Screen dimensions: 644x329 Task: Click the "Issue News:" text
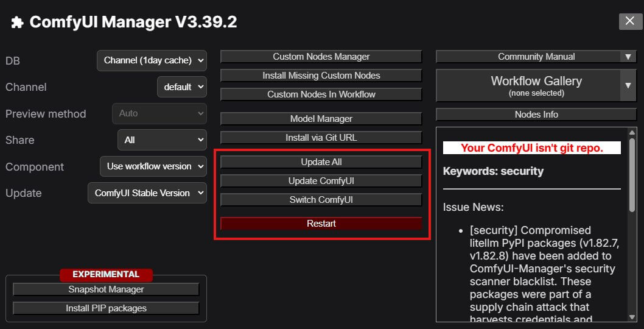[x=473, y=207]
